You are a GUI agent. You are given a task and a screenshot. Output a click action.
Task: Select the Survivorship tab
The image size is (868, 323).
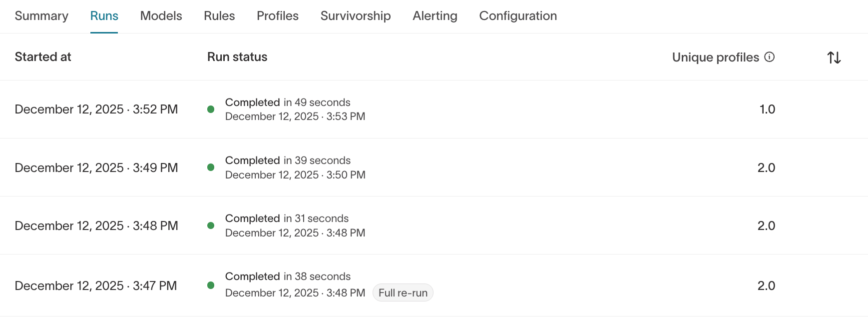(x=356, y=16)
